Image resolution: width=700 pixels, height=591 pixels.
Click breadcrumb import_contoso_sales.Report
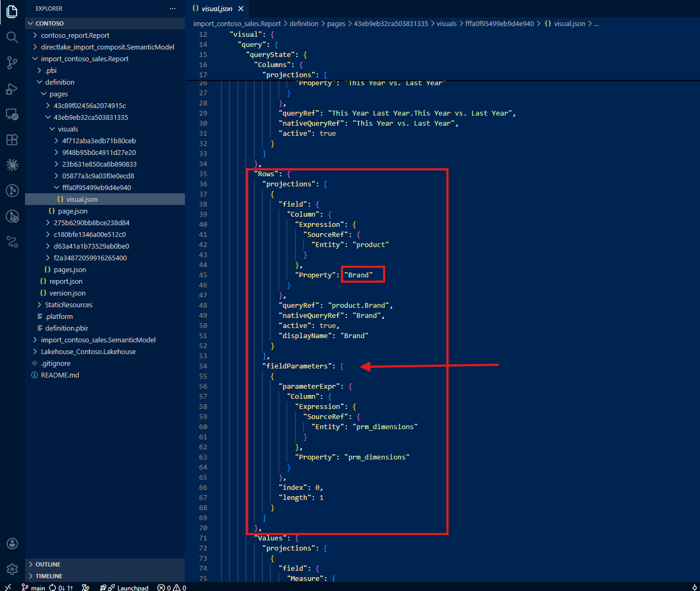click(237, 23)
